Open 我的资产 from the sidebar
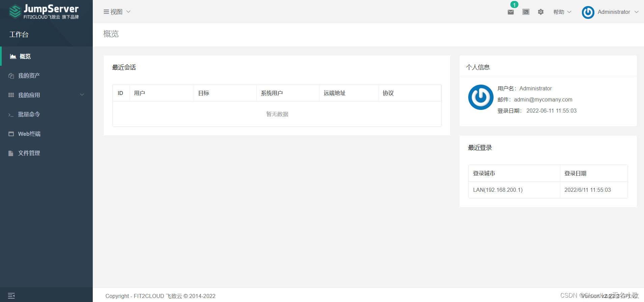Image resolution: width=644 pixels, height=302 pixels. (x=47, y=76)
